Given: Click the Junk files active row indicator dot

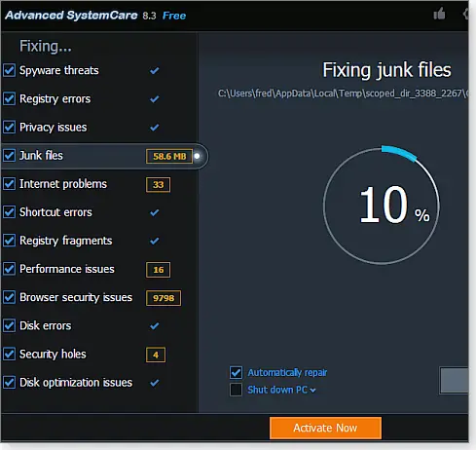Looking at the screenshot, I should click(197, 156).
